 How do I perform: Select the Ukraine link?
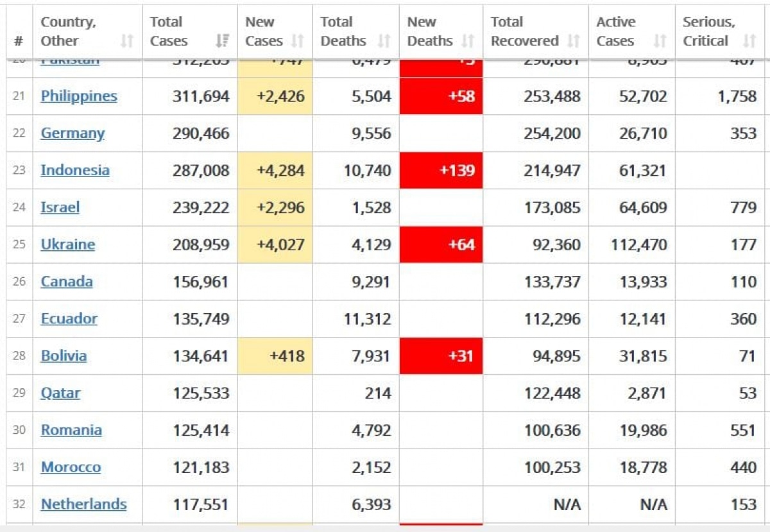click(x=68, y=245)
